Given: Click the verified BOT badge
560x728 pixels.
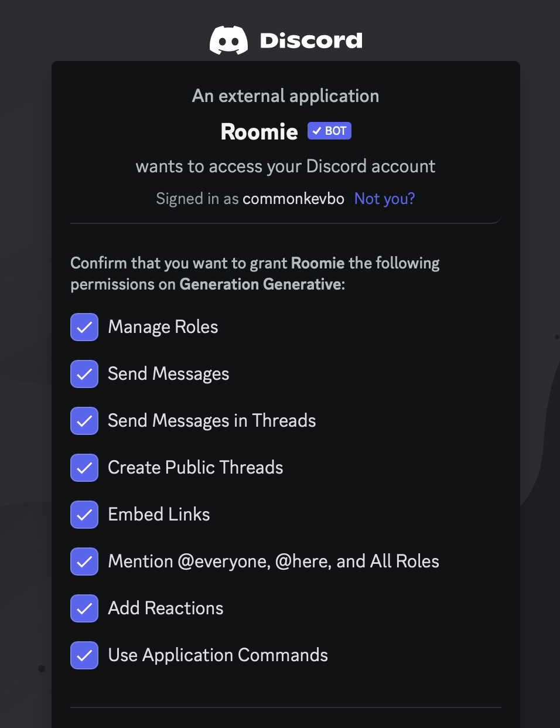Looking at the screenshot, I should pos(329,131).
